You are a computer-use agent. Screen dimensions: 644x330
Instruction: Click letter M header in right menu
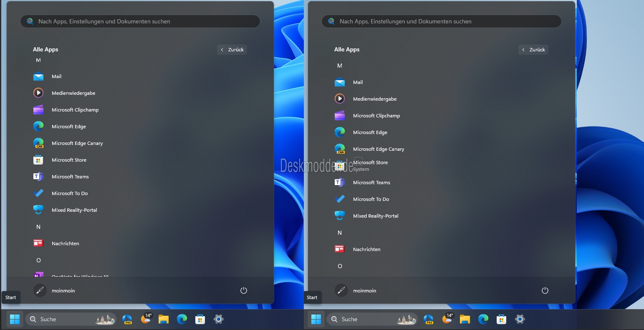point(340,66)
